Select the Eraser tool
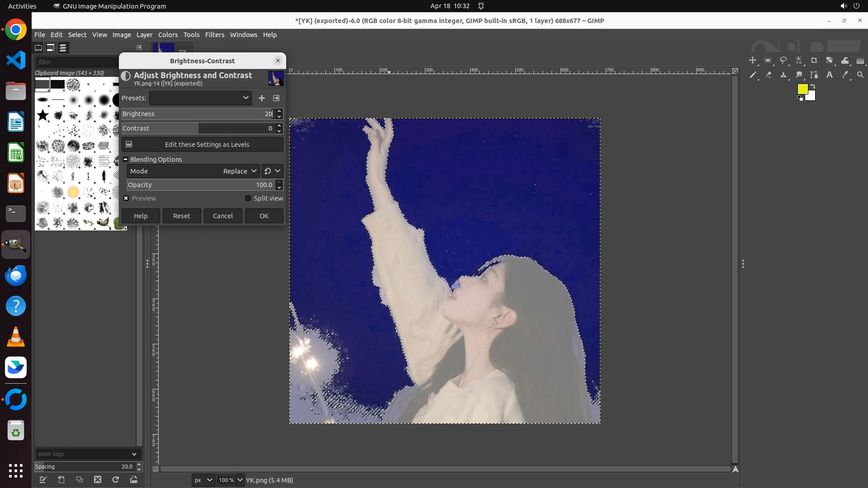This screenshot has width=868, height=488. (x=768, y=75)
